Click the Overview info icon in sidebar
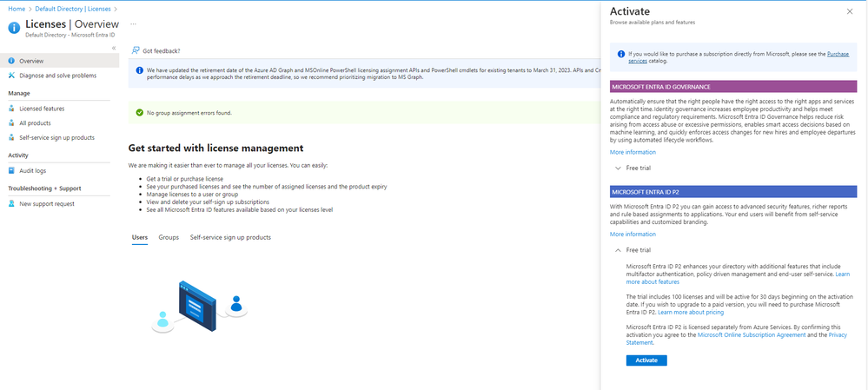This screenshot has height=390, width=868. (x=11, y=61)
